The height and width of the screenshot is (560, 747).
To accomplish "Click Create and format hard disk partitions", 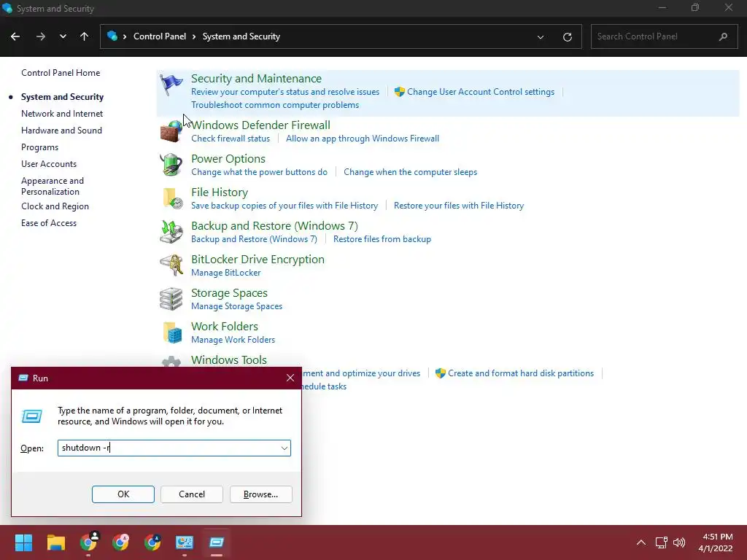I will click(x=521, y=373).
